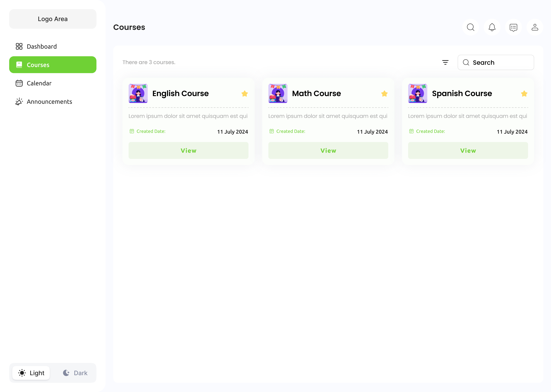551x392 pixels.
Task: Open the messages chat icon
Action: 513,27
